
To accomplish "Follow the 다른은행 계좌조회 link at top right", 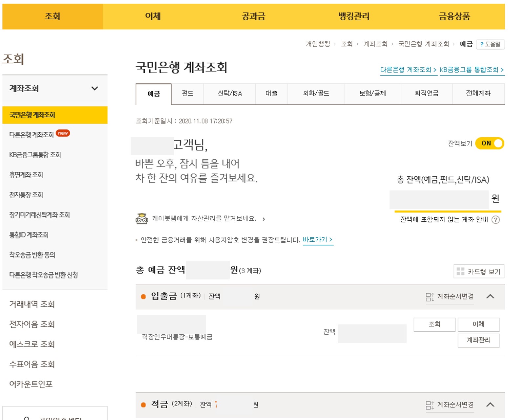I will point(409,70).
